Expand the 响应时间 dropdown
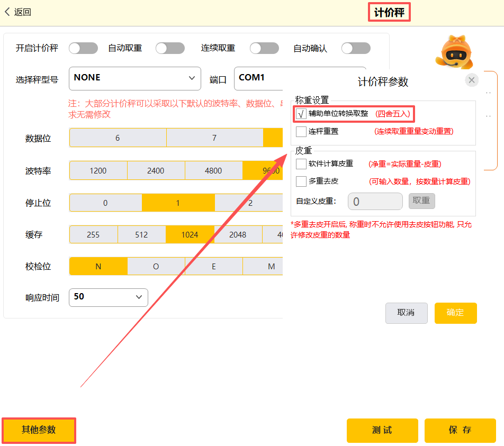The height and width of the screenshot is (446, 504). coord(109,297)
